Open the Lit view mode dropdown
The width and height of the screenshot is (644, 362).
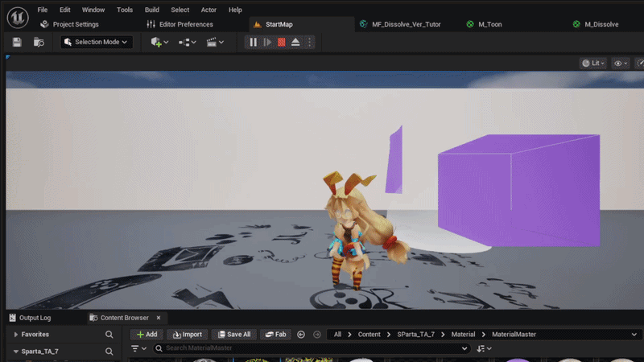click(x=593, y=64)
